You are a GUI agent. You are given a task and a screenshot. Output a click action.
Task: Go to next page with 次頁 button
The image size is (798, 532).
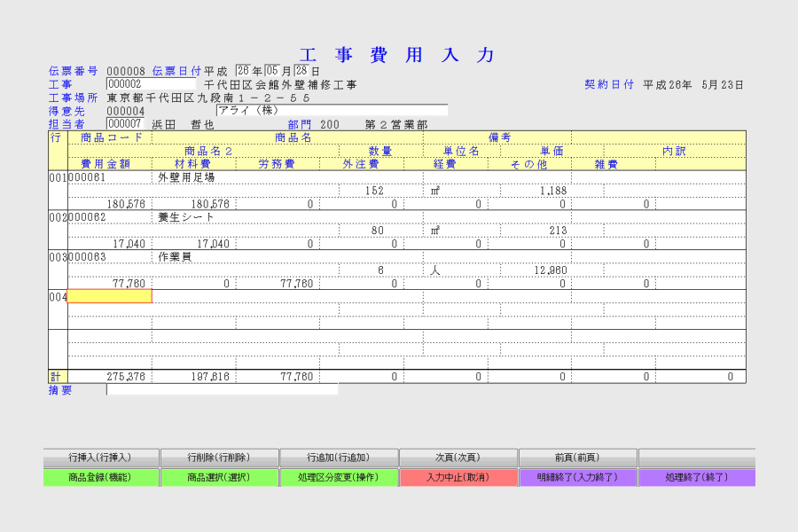[x=458, y=458]
